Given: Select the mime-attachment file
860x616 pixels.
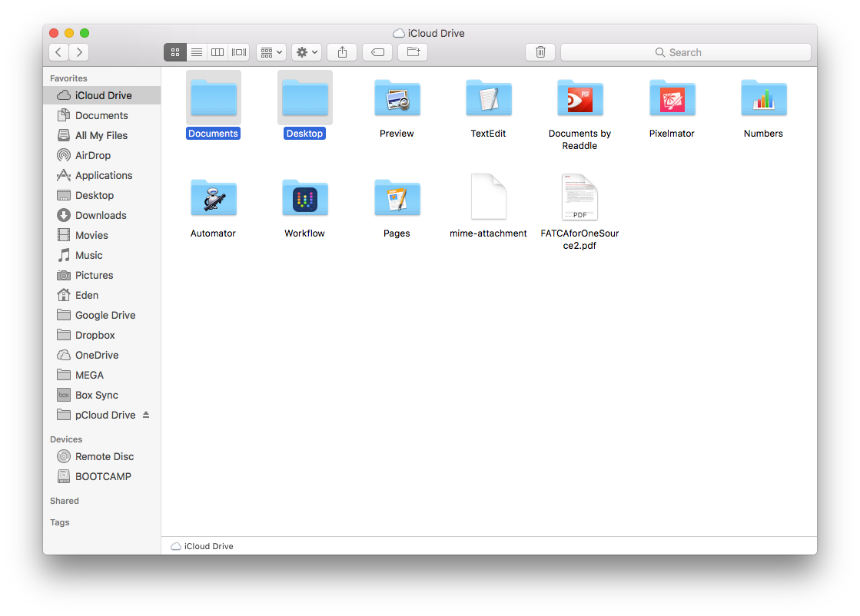Looking at the screenshot, I should coord(489,197).
